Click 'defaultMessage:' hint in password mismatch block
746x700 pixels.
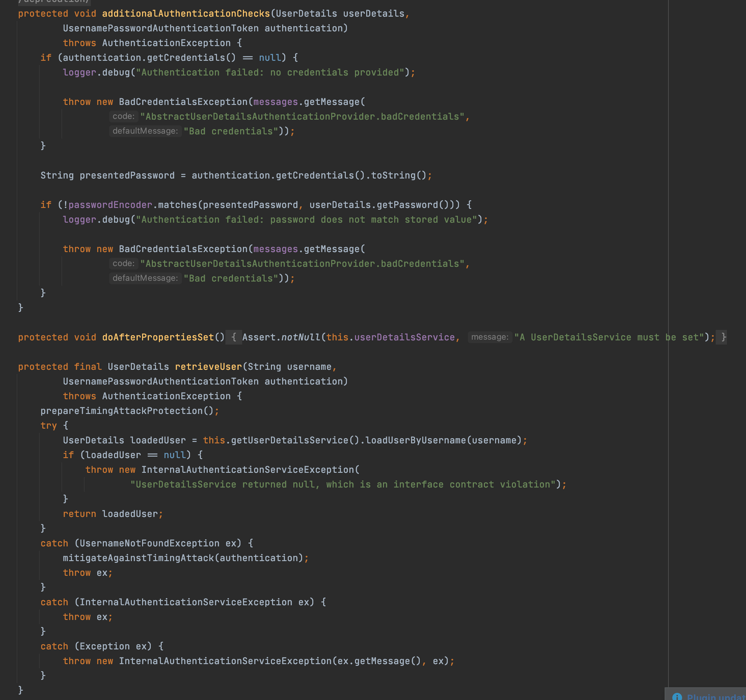click(x=145, y=278)
